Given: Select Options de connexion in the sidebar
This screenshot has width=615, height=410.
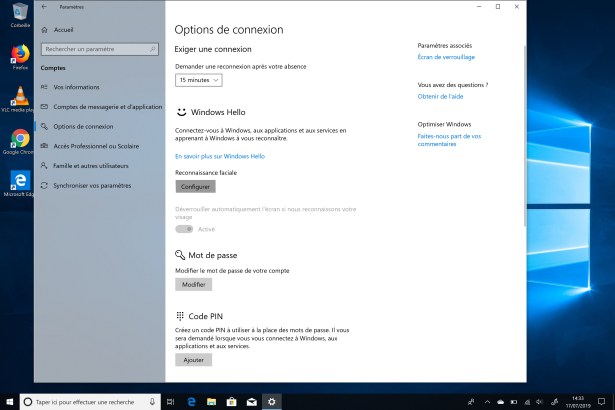Looking at the screenshot, I should [83, 126].
